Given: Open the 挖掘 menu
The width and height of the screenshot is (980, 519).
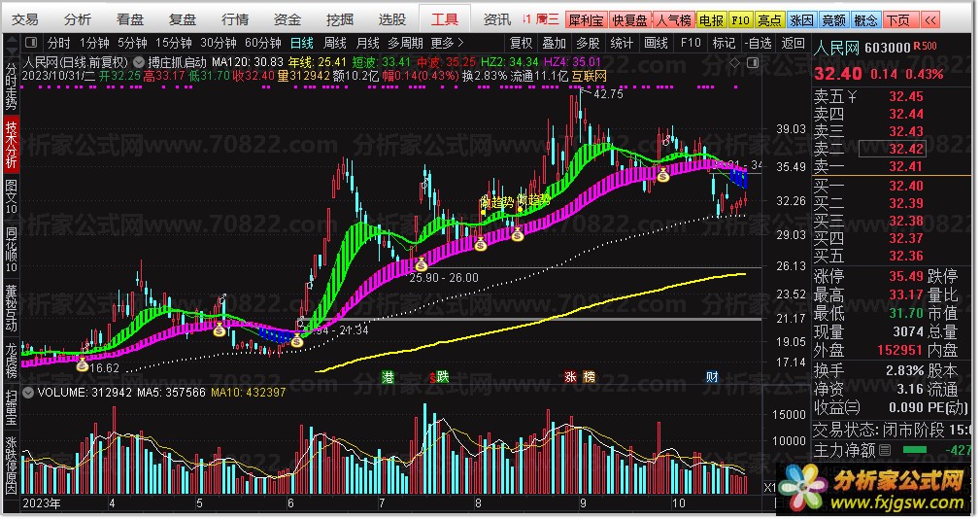Looking at the screenshot, I should click(340, 20).
